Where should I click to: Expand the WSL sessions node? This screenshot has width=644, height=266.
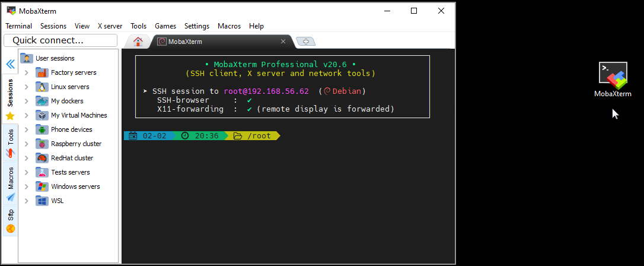26,201
